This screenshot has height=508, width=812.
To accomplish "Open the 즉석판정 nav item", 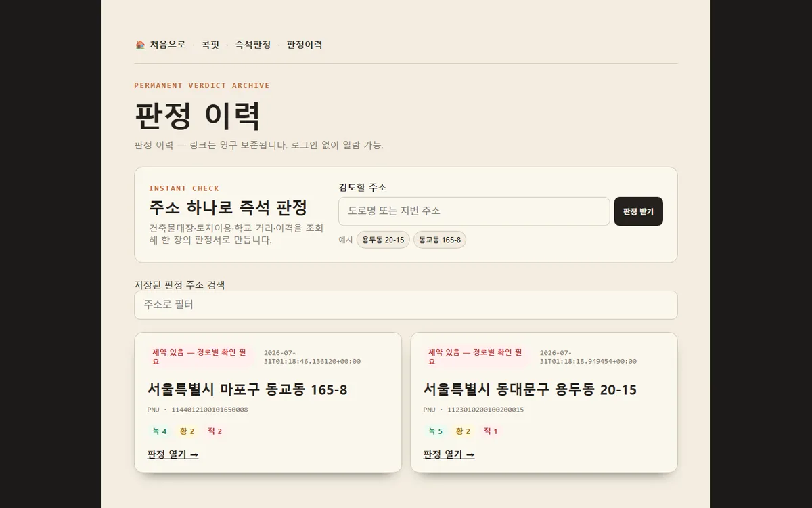I will pyautogui.click(x=253, y=45).
